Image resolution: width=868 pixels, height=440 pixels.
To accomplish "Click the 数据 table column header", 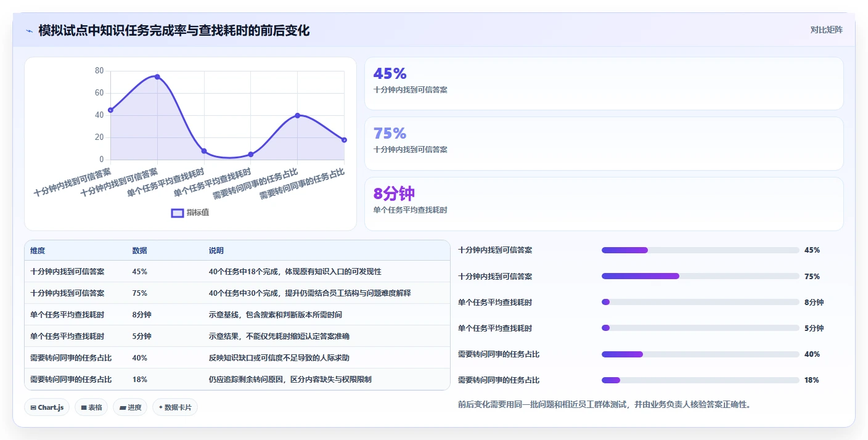I will 139,251.
